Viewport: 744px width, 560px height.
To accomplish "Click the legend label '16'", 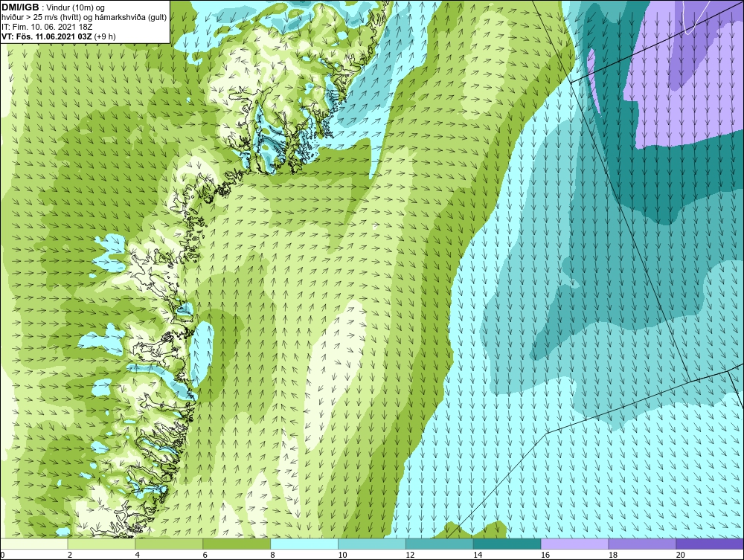I will point(545,555).
